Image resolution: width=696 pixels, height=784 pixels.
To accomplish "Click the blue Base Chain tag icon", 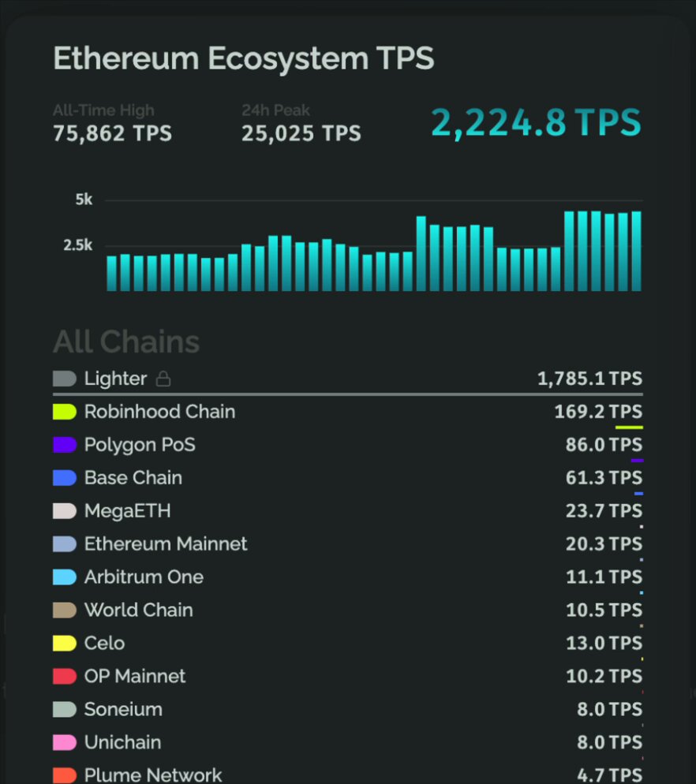I will point(65,478).
